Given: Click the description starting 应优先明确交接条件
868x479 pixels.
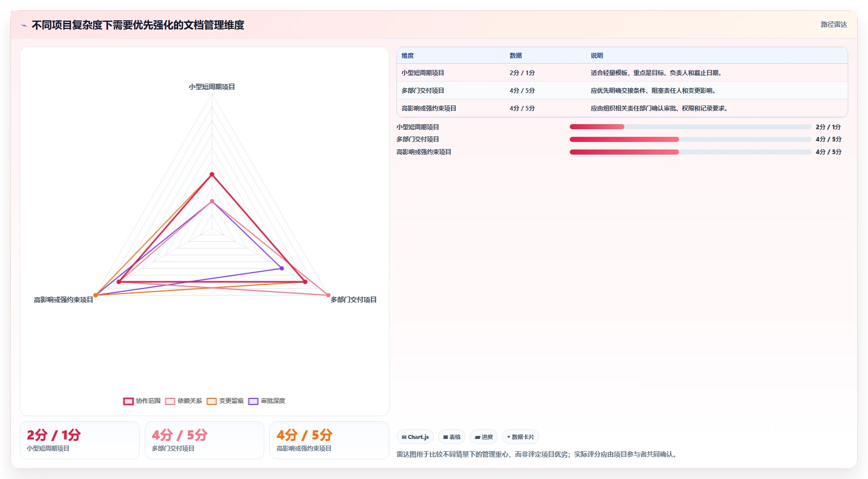Looking at the screenshot, I should click(x=654, y=91).
